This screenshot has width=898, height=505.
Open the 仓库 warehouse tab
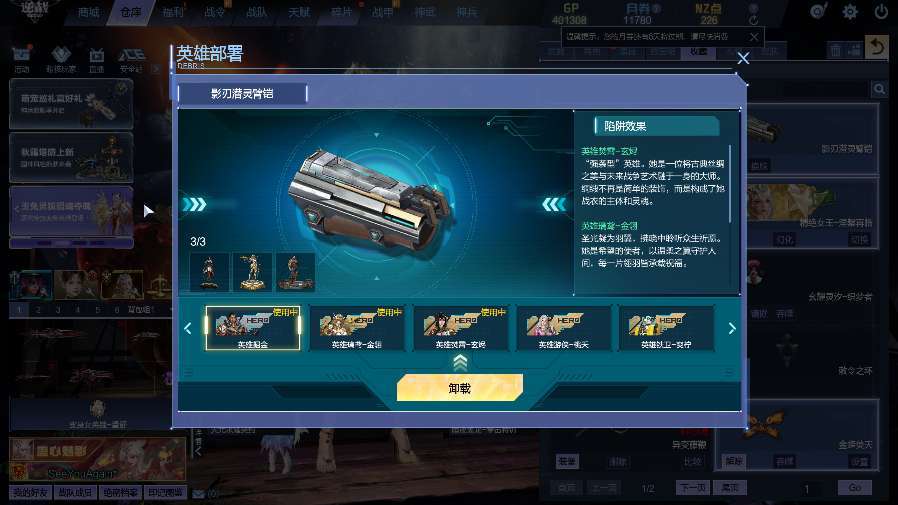tap(131, 12)
